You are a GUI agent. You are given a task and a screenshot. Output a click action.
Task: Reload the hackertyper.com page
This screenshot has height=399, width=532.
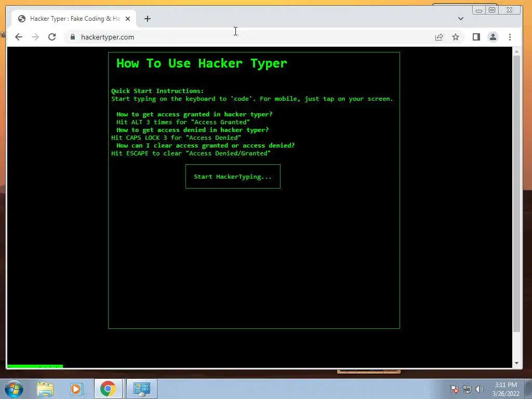coord(52,37)
